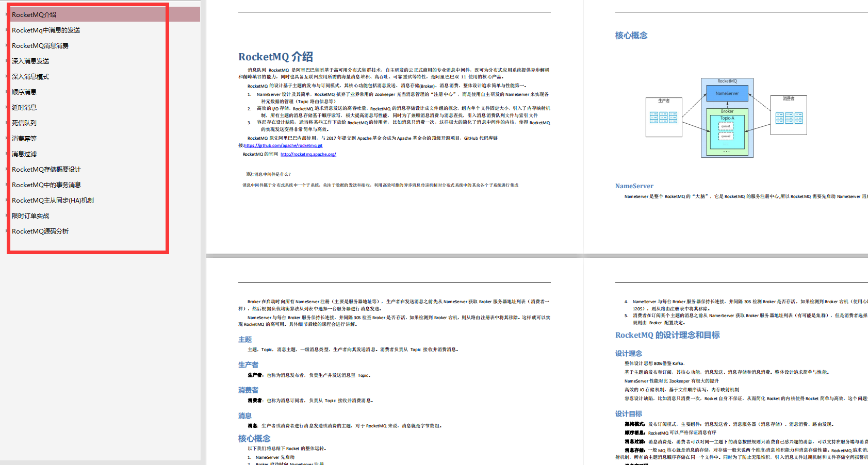The height and width of the screenshot is (465, 868).
Task: Open the github.com/apache/rocketmq.git link
Action: [x=283, y=146]
